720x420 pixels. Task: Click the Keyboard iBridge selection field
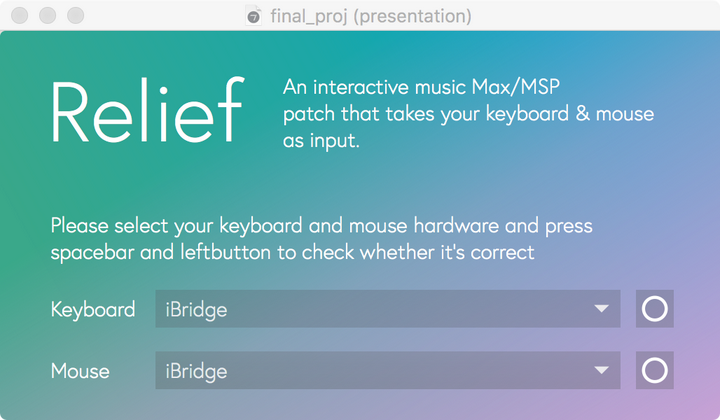pos(388,308)
